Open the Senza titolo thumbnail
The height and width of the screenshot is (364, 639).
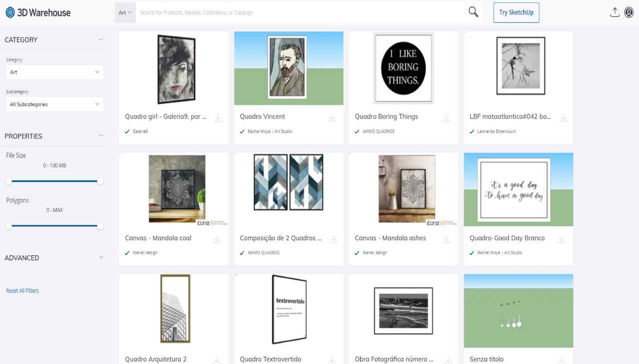[x=519, y=311]
